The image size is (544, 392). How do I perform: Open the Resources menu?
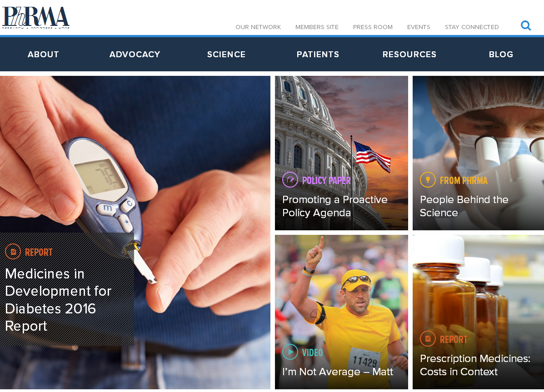pos(409,54)
